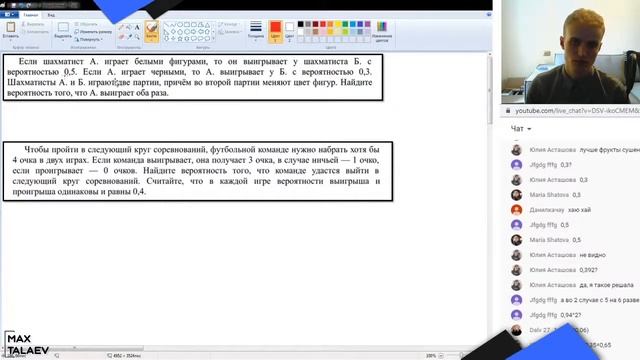This screenshot has height=360, width=640.
Task: Choose the Oval shape in shapes gallery
Action: 180,25
